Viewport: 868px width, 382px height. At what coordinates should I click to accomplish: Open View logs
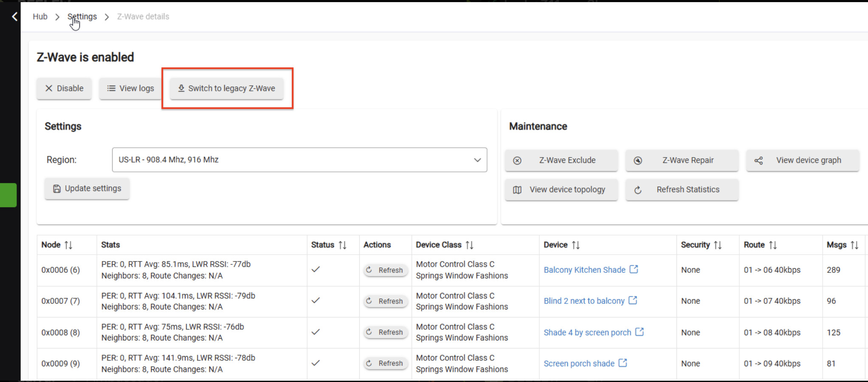click(x=130, y=88)
